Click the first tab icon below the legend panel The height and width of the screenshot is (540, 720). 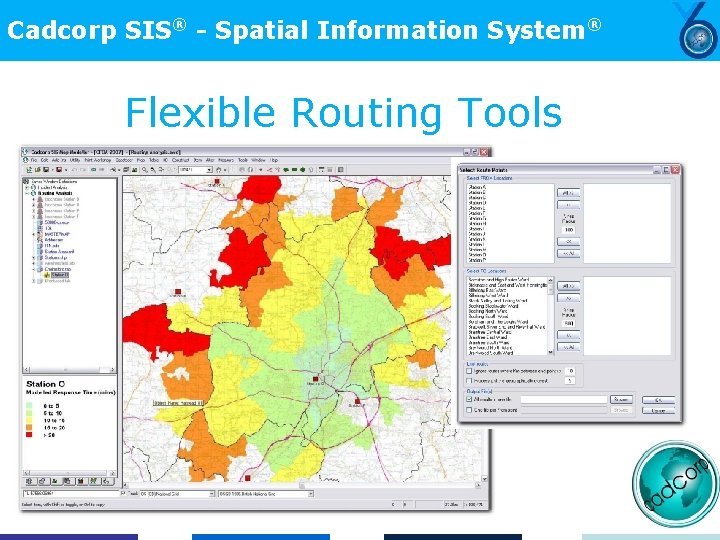(29, 481)
